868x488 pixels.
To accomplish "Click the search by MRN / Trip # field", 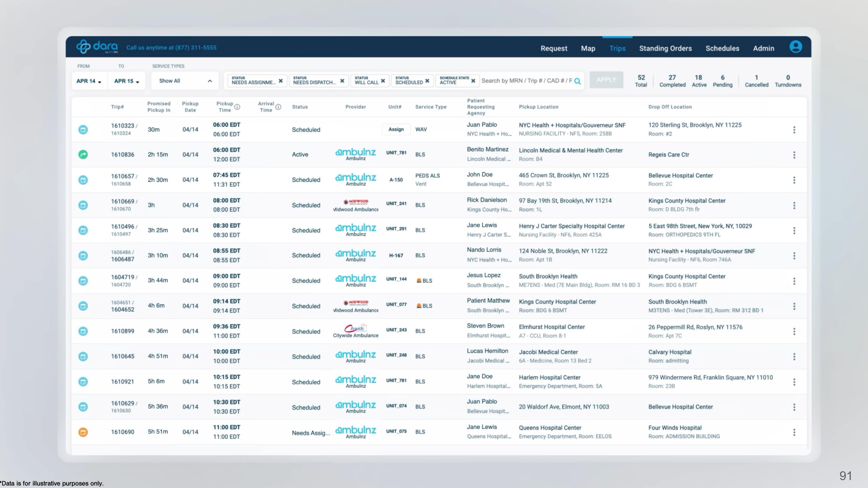I will (527, 81).
